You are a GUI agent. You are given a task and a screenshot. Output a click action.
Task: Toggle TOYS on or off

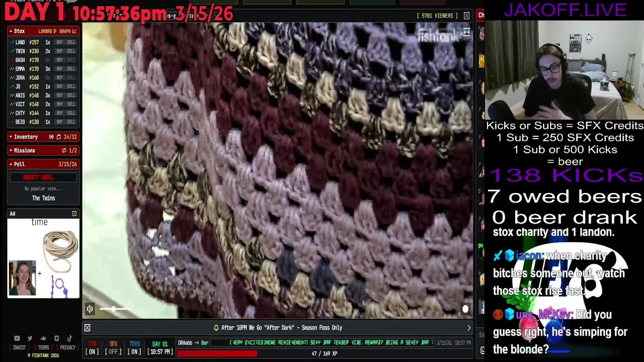pyautogui.click(x=134, y=348)
